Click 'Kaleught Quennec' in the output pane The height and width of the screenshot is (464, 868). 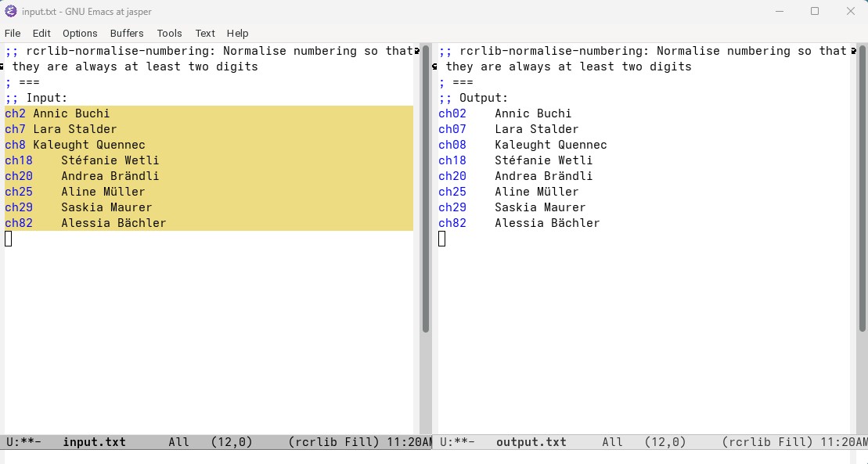pos(551,145)
